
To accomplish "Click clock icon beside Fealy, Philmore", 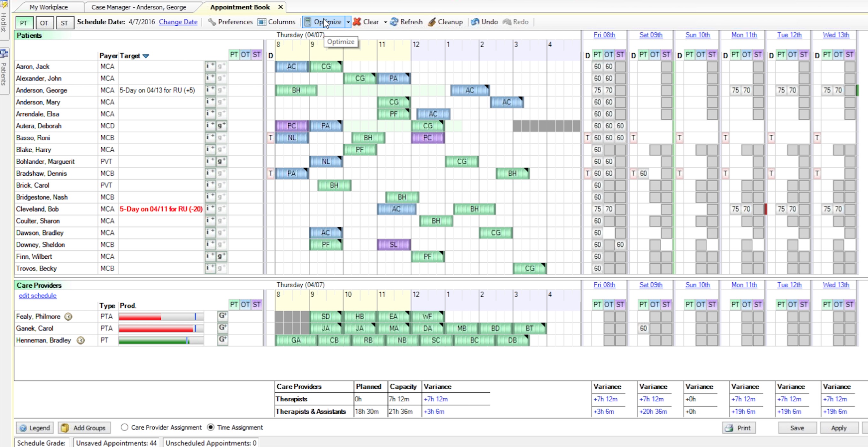I will (68, 317).
